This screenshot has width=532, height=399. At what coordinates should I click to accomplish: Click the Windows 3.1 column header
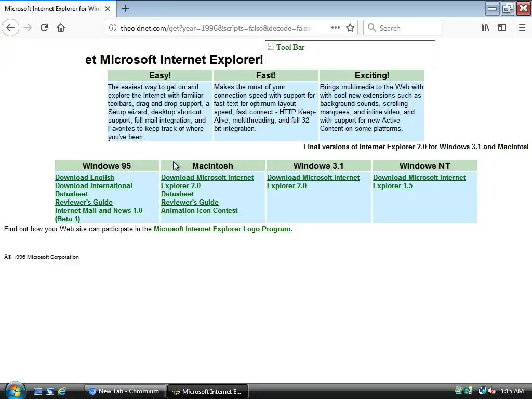tap(318, 166)
